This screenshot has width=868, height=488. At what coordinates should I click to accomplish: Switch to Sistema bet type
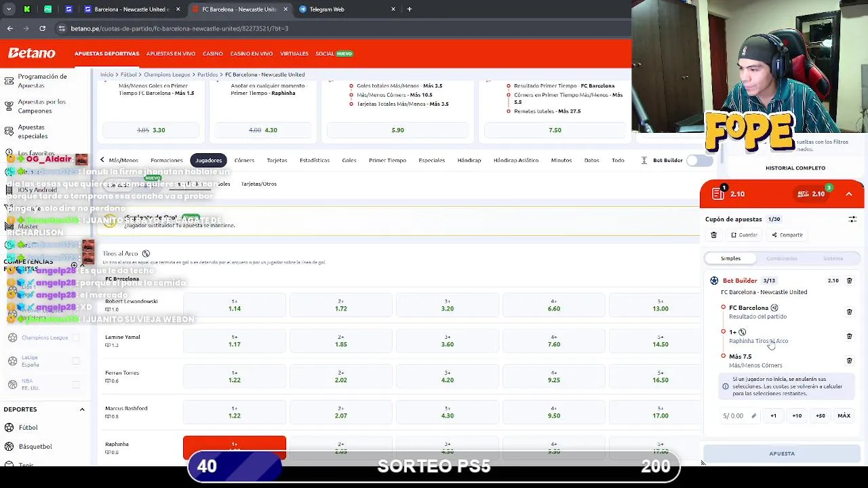tap(833, 258)
